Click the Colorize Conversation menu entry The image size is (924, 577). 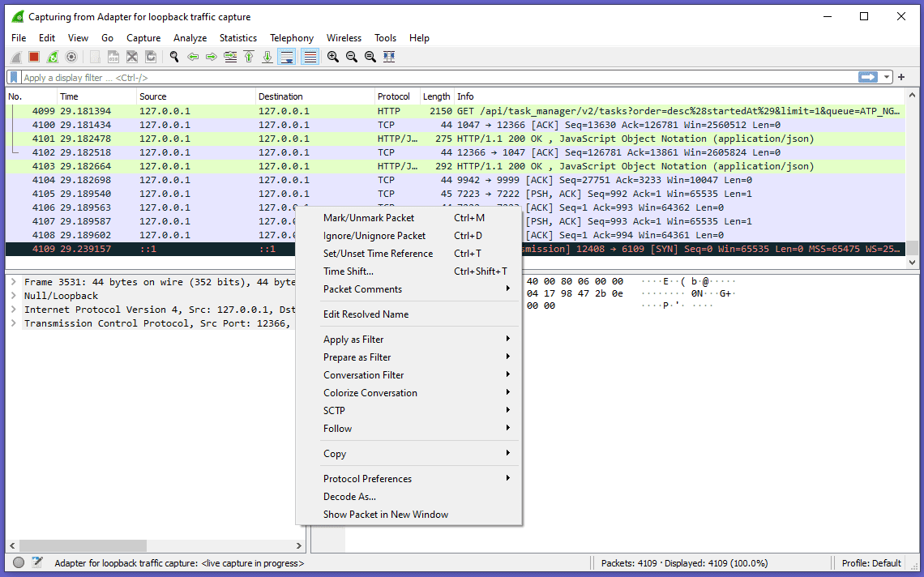coord(370,393)
